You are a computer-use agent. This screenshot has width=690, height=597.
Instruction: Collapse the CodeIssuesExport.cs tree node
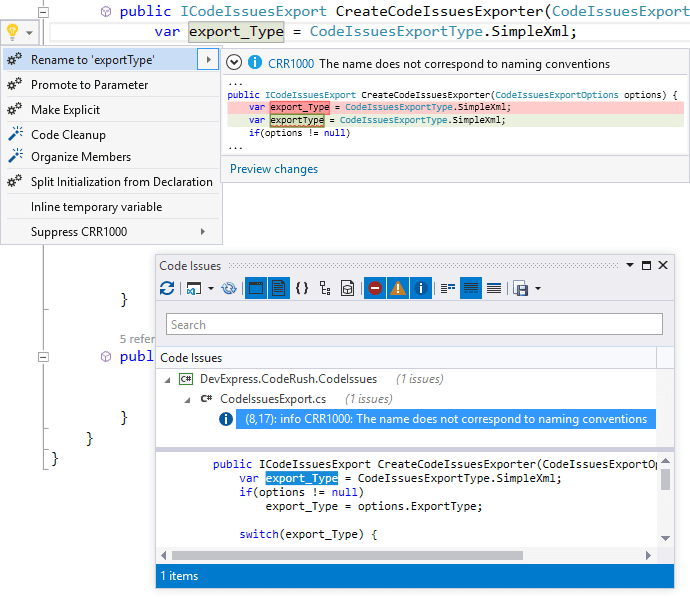[x=186, y=399]
